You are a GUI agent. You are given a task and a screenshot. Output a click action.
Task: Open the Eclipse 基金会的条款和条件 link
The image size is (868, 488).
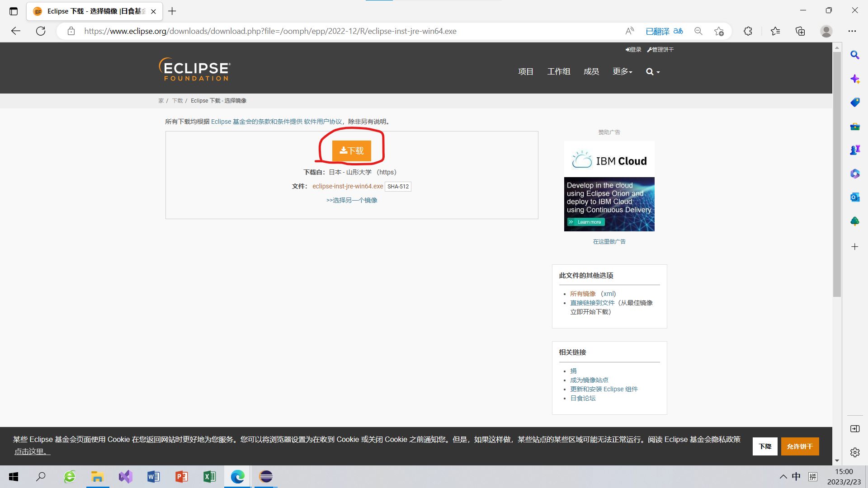tap(257, 122)
